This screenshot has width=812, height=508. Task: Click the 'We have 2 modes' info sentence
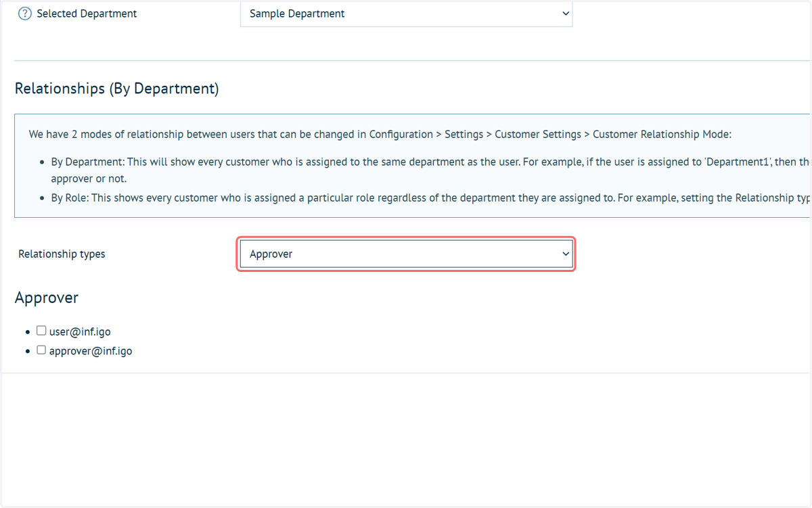click(380, 135)
